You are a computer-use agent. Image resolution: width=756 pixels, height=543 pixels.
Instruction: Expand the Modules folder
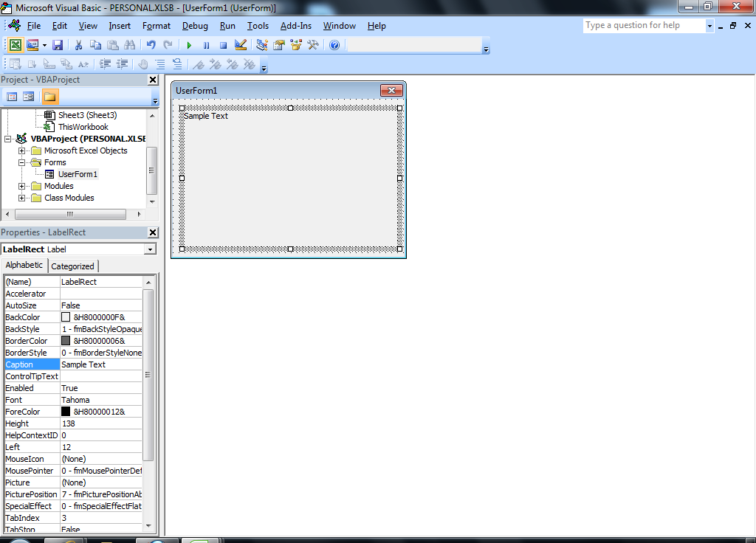(x=21, y=186)
